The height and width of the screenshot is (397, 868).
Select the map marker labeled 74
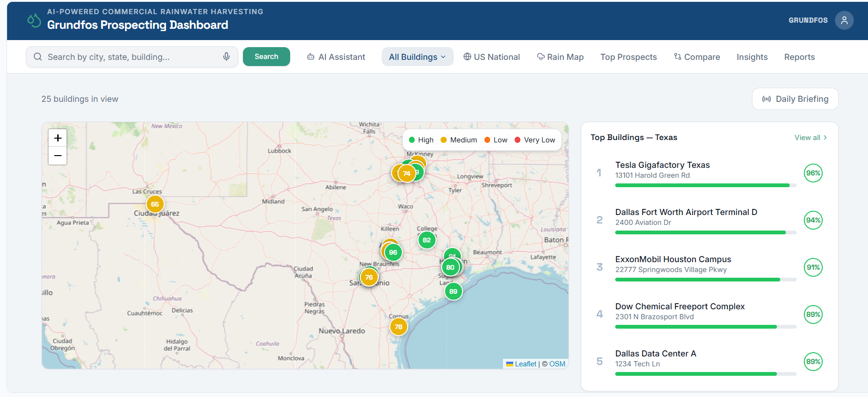[406, 174]
